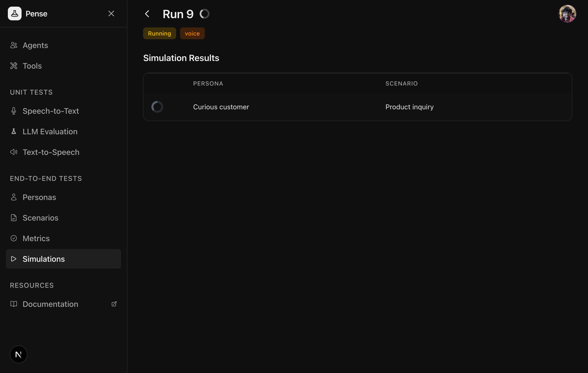The image size is (588, 373).
Task: Click the voice mode badge
Action: (192, 33)
